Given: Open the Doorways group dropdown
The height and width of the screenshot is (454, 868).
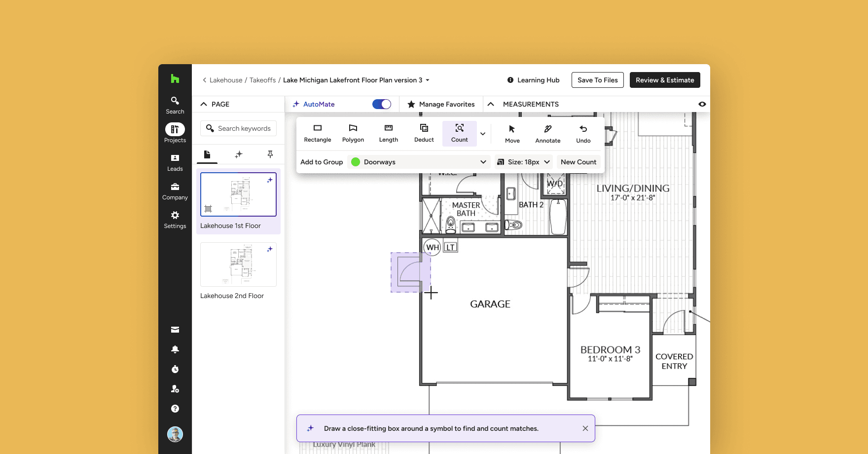Looking at the screenshot, I should click(x=419, y=162).
